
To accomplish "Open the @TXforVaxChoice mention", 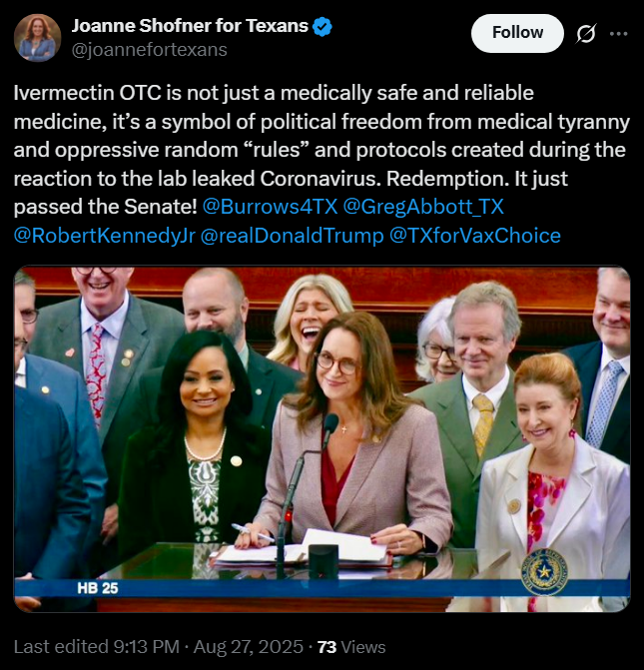I will click(x=475, y=236).
